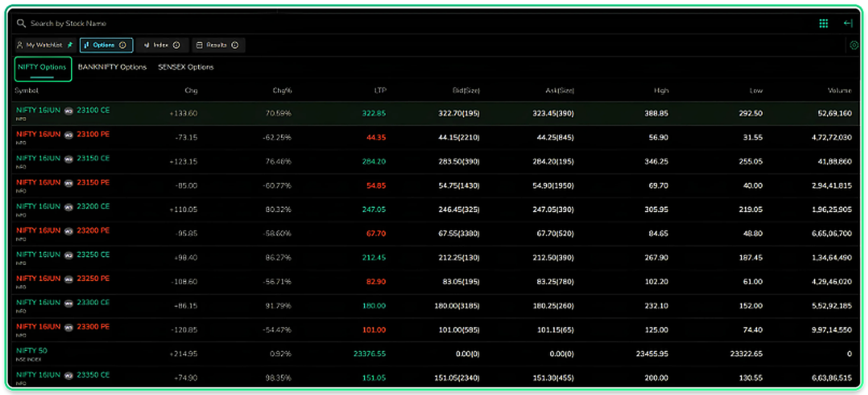Open NIFTY 16JUN 23300 CE symbol
The image size is (868, 395).
63,303
